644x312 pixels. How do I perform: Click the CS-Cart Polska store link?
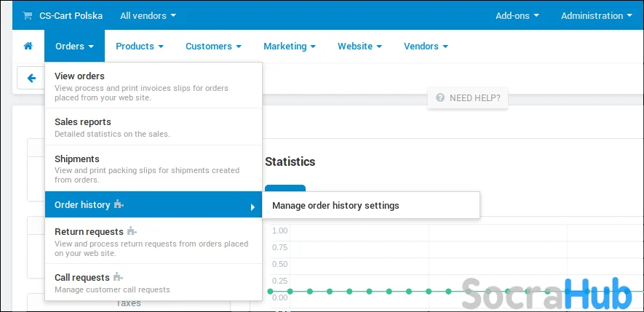point(71,15)
